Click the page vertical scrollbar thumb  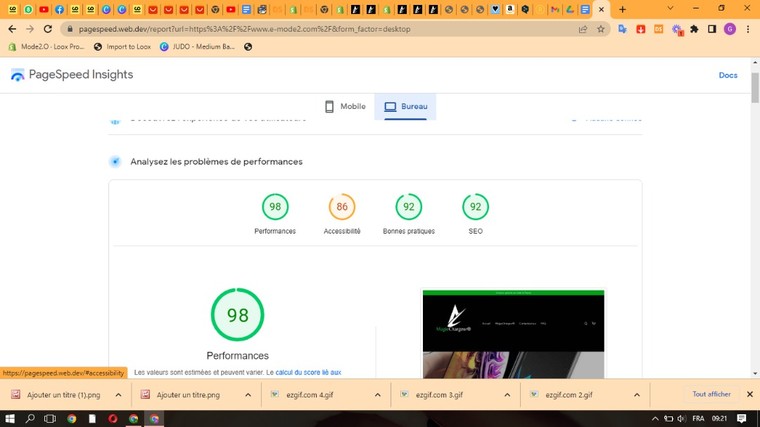(755, 88)
